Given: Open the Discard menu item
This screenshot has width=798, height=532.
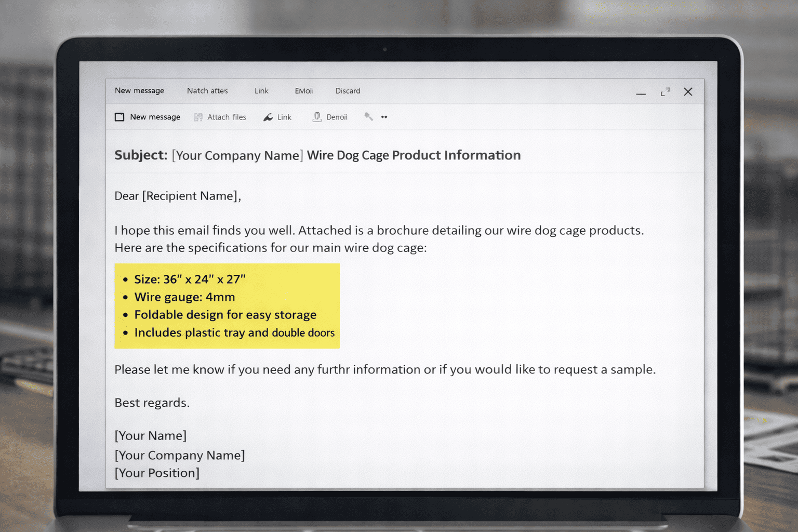Looking at the screenshot, I should [348, 91].
